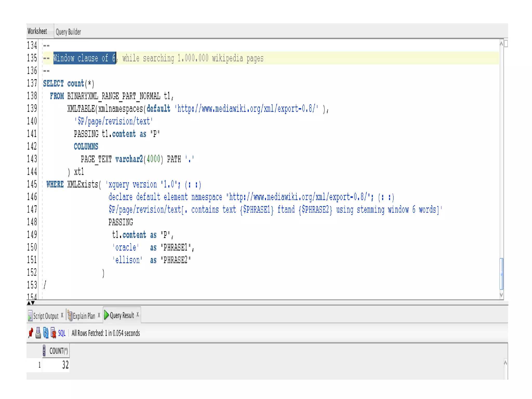Viewport: 532px width, 399px height.
Task: Click the Script Output tab icon
Action: tap(30, 316)
